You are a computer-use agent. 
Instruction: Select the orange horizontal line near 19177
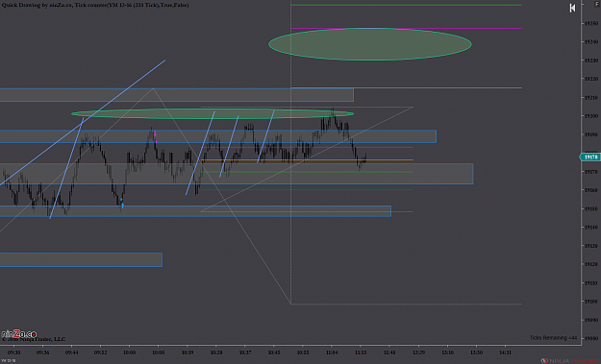click(x=307, y=159)
